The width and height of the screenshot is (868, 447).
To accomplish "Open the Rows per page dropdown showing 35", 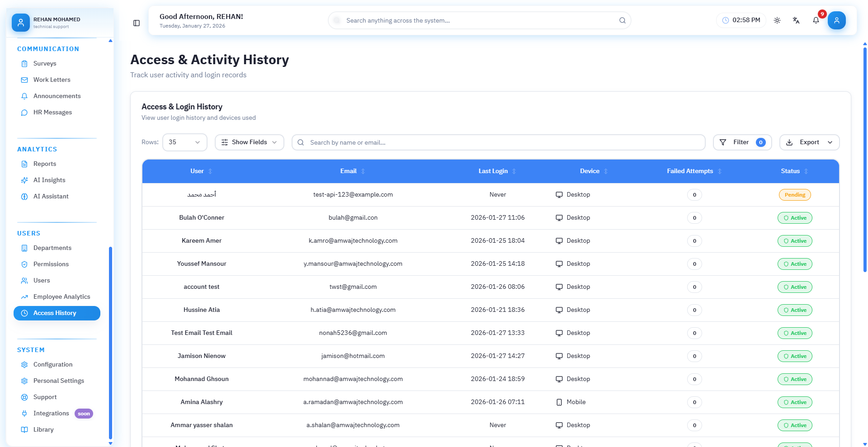I will [184, 142].
